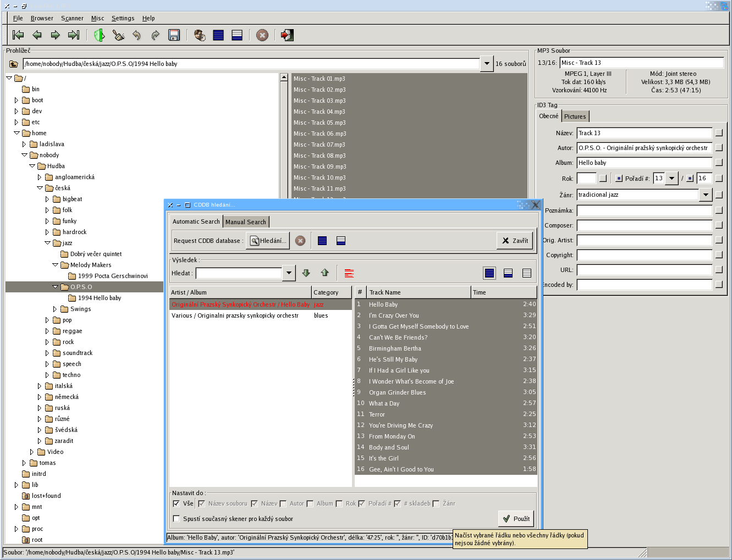Select the 'Various / Originalni prazsky' blues result
Viewport: 732px width, 560px height.
(x=260, y=315)
